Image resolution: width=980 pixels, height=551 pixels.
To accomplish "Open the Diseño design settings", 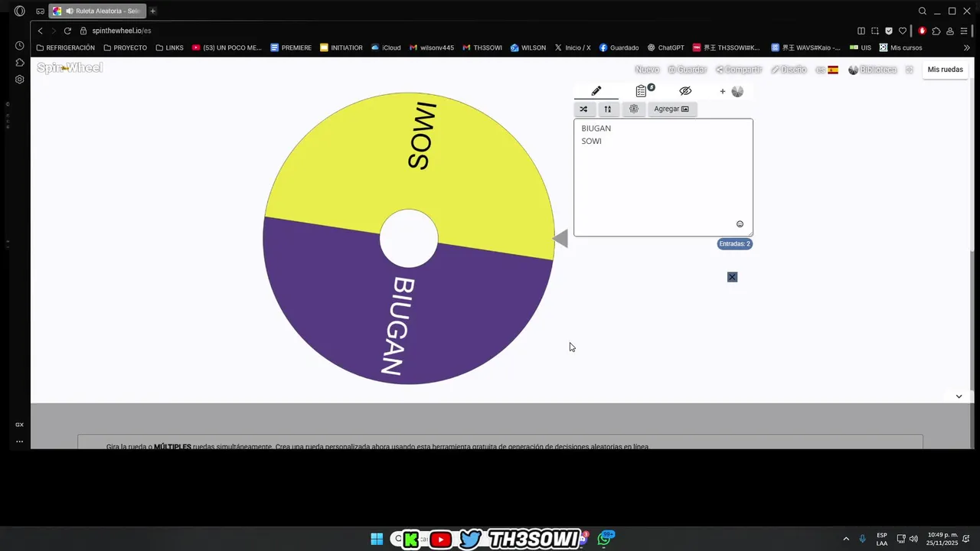I will (x=789, y=70).
